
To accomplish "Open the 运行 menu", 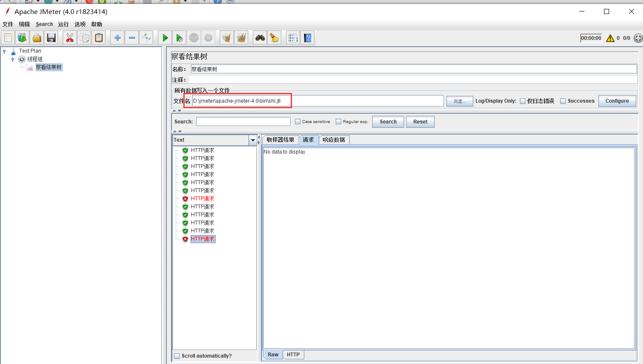I will [x=64, y=24].
